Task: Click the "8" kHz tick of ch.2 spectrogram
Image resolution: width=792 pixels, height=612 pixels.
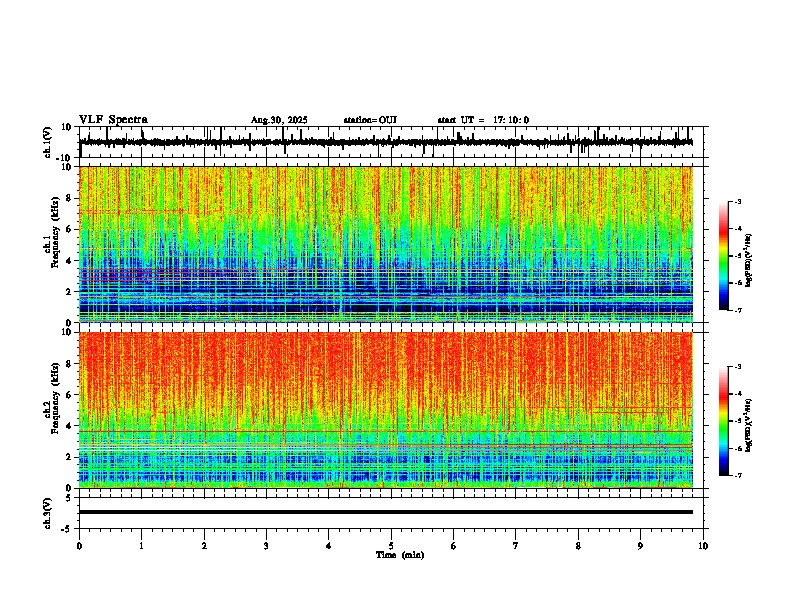Action: (x=70, y=364)
